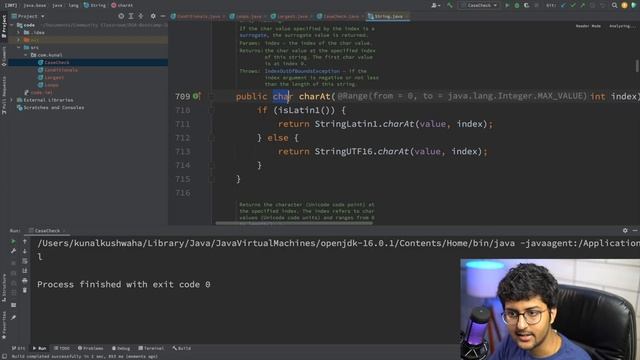Collapse the code root folder
Viewport: 640px width, 360px height.
[x=12, y=25]
